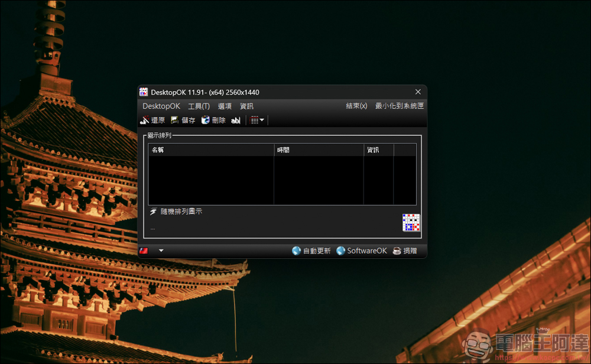This screenshot has width=591, height=364.
Task: Click the abl rename toolbar icon
Action: (236, 120)
